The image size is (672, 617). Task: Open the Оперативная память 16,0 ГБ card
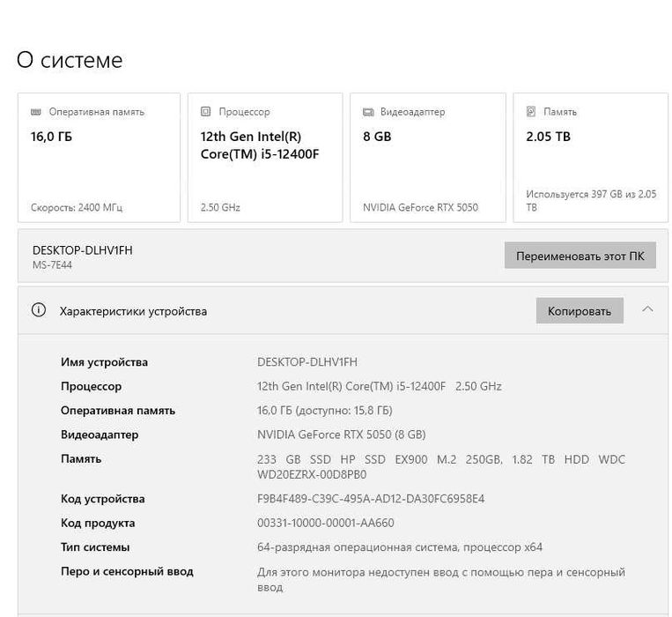[x=99, y=159]
